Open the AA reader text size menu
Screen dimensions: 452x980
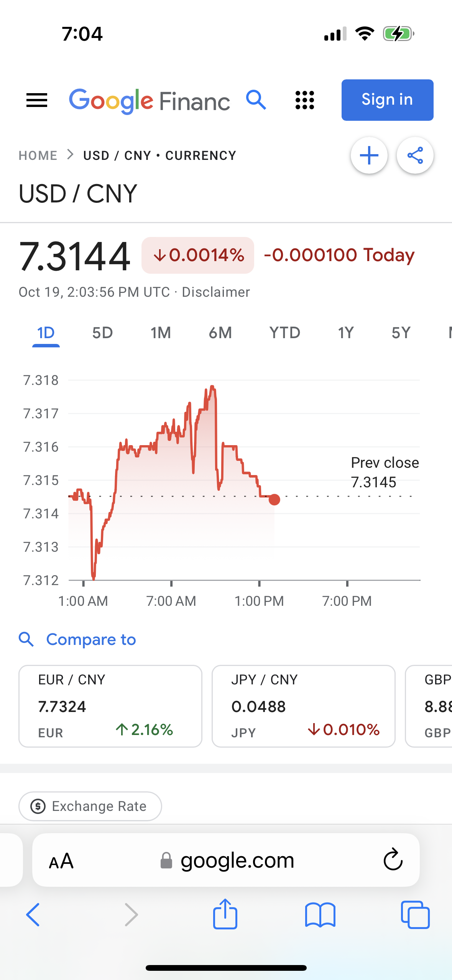[61, 861]
